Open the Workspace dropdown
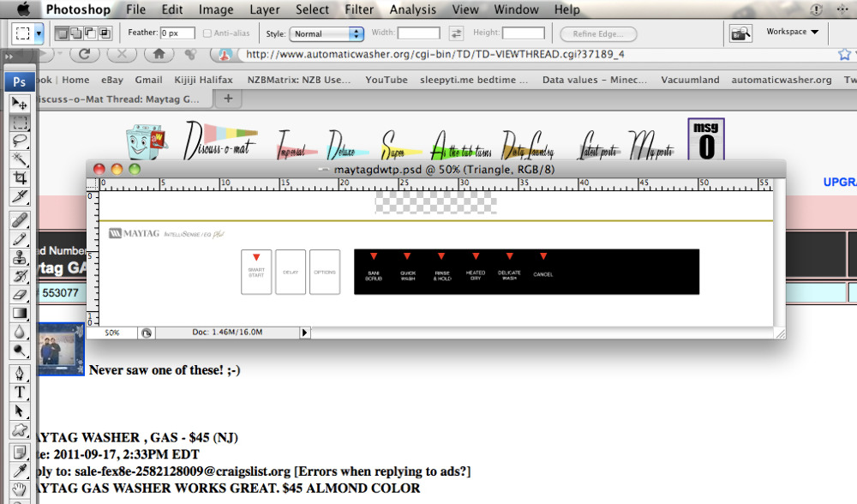 point(793,32)
